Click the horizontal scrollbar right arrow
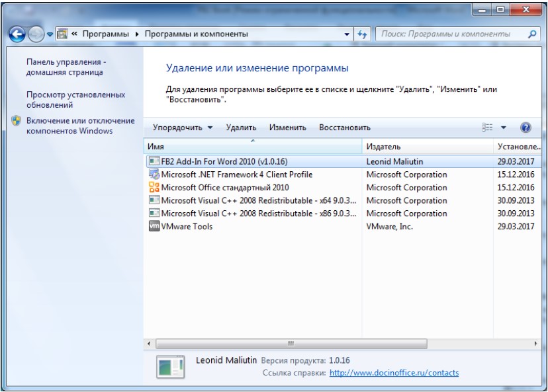This screenshot has width=548, height=392. 536,344
